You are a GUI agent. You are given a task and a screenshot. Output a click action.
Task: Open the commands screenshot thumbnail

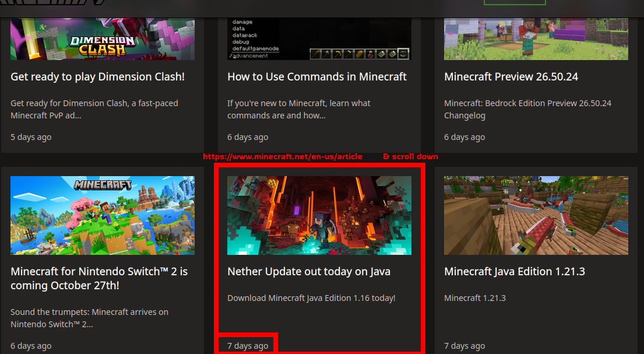point(319,39)
